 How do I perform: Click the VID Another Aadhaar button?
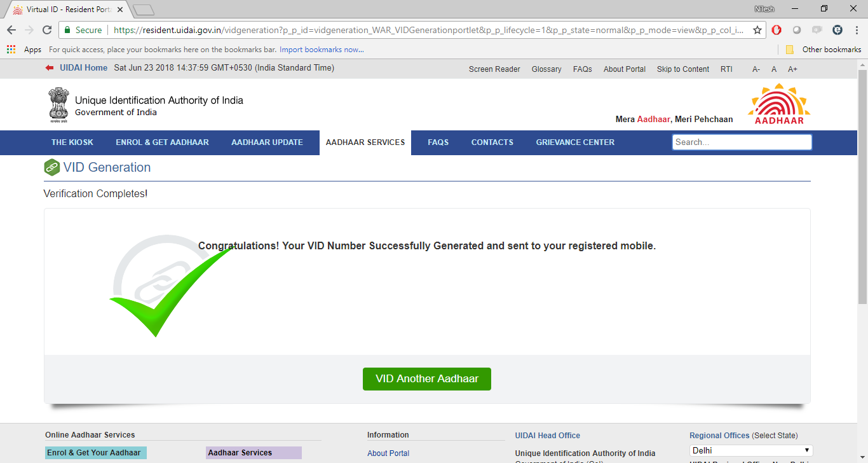pos(427,379)
